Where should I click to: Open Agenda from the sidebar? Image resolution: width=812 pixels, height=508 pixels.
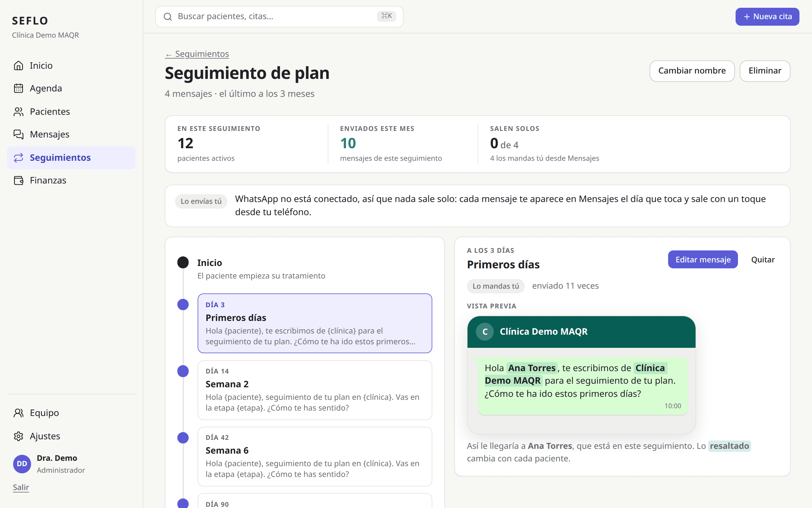71,88
